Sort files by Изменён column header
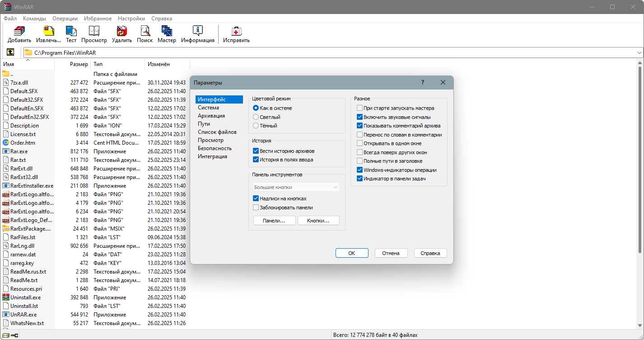644x340 pixels. 167,64
